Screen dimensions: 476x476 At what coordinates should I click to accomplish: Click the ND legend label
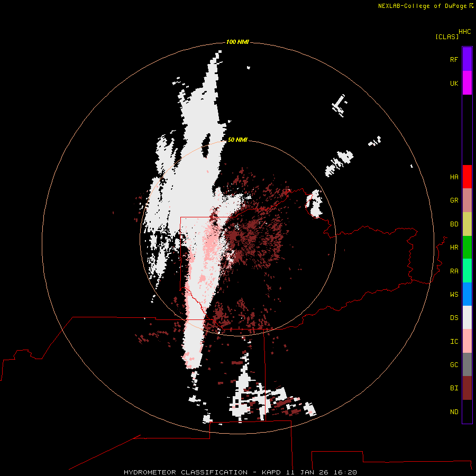click(454, 412)
